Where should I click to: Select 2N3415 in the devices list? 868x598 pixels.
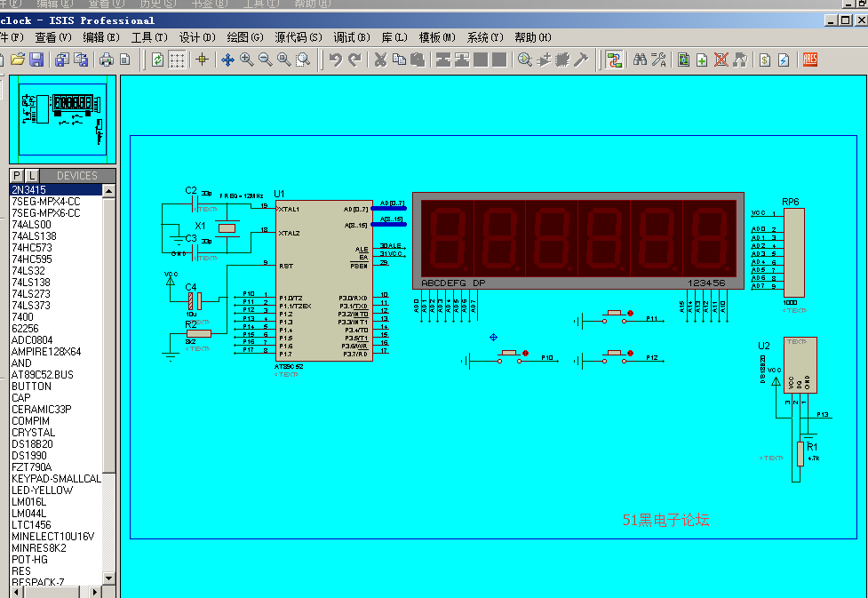click(56, 190)
